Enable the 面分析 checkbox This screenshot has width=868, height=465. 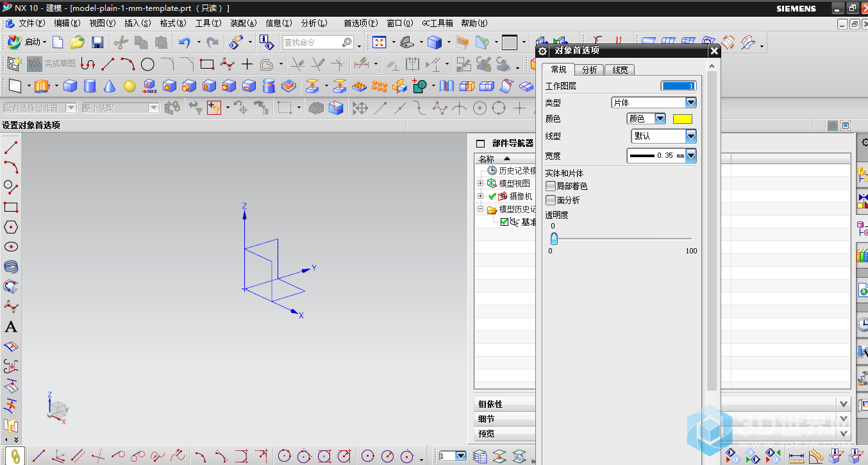click(x=551, y=200)
